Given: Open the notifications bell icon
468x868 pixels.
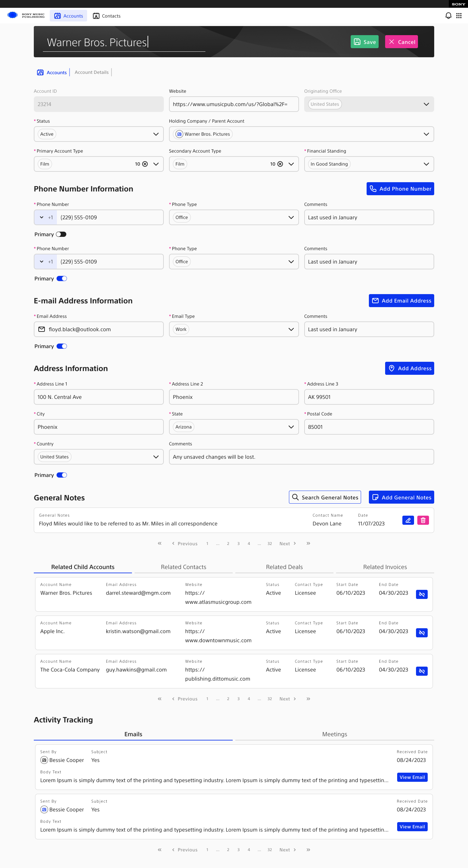Looking at the screenshot, I should click(448, 16).
